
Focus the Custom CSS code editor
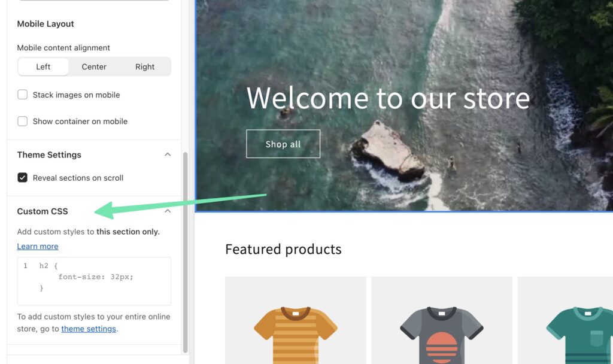point(102,281)
